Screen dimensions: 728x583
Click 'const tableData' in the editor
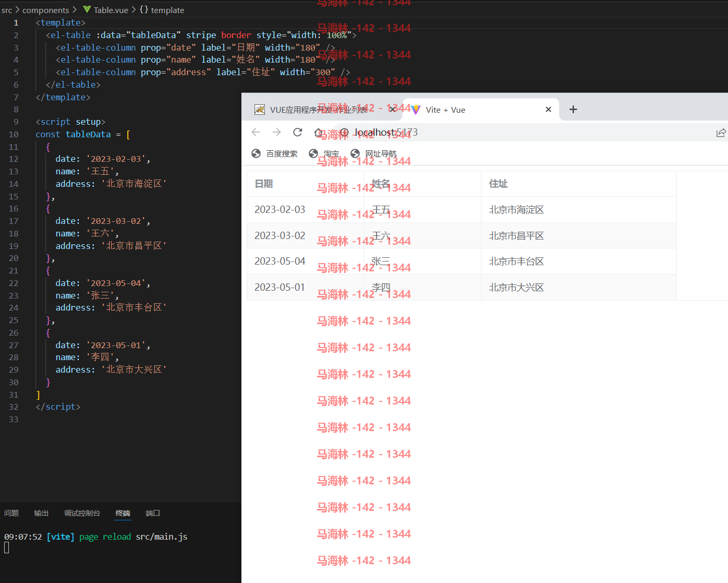point(73,134)
